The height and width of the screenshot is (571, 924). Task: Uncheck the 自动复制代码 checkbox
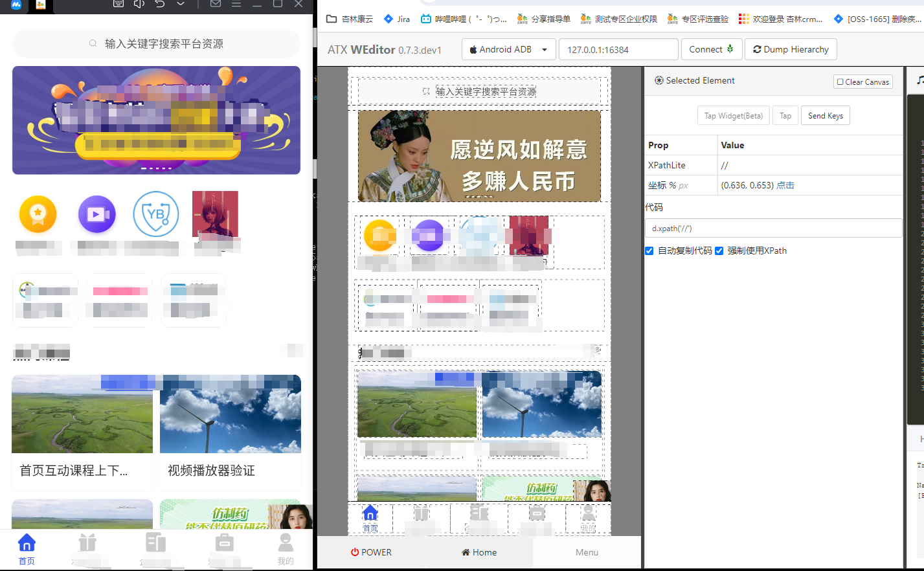[649, 251]
